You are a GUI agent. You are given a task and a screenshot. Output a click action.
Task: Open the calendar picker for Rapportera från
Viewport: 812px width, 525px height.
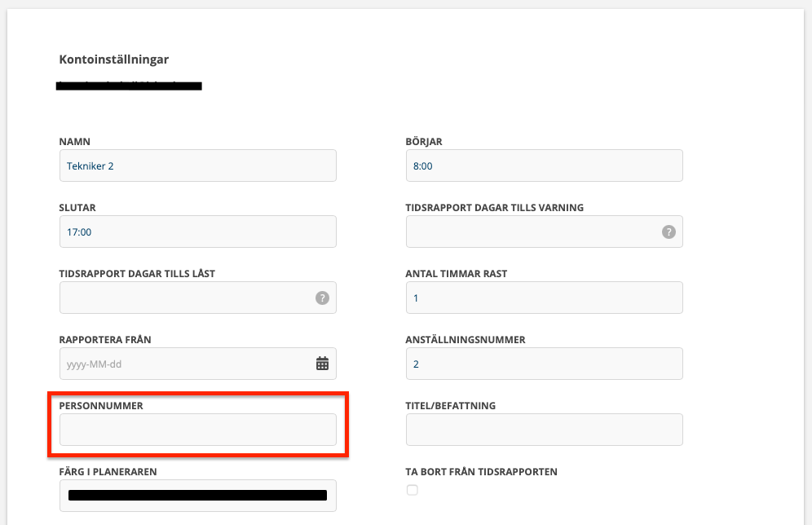322,364
